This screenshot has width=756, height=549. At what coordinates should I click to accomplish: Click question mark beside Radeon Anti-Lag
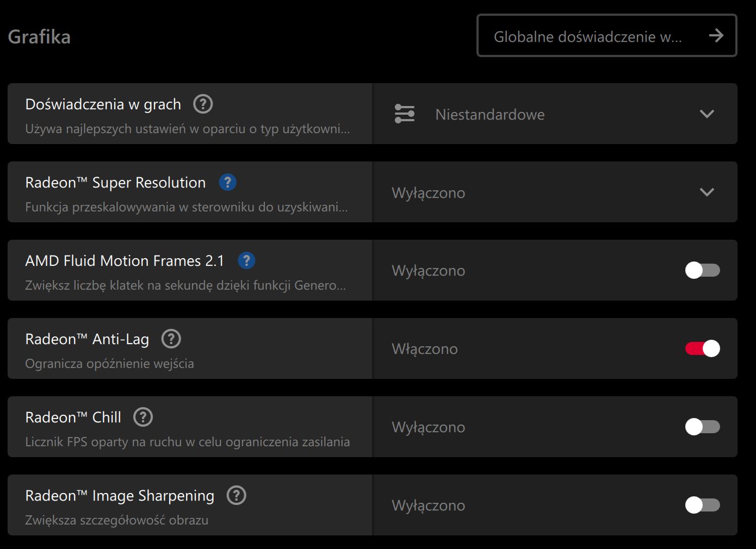(171, 339)
